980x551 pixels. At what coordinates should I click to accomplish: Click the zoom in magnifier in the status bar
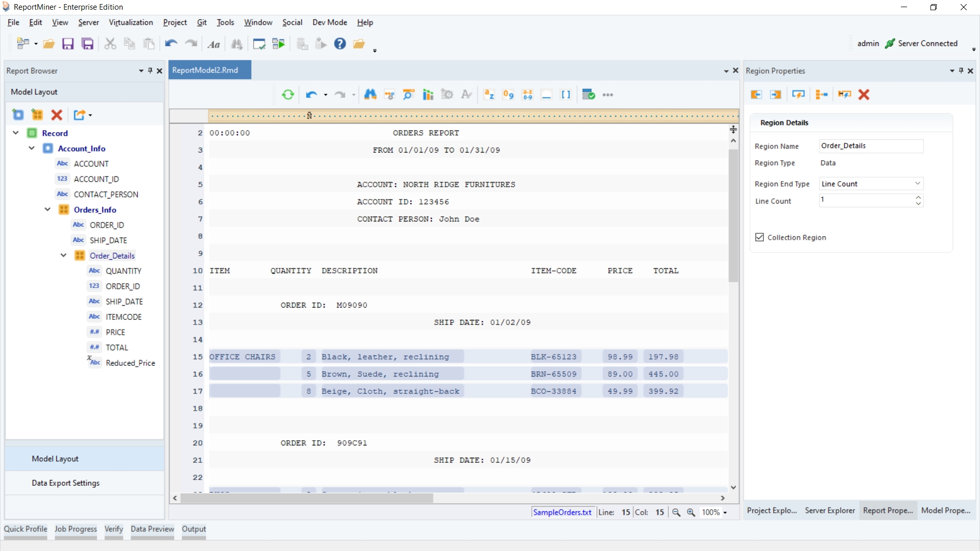[691, 513]
